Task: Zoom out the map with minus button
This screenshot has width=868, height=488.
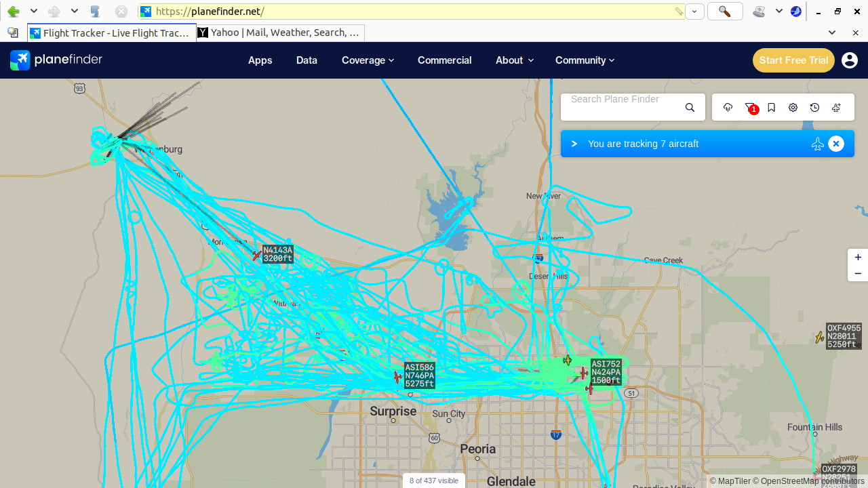Action: tap(858, 273)
